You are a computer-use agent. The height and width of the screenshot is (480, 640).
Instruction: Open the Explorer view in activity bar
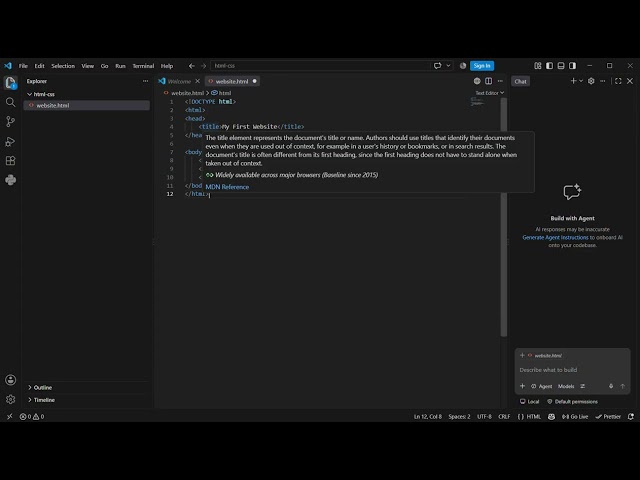[x=11, y=83]
